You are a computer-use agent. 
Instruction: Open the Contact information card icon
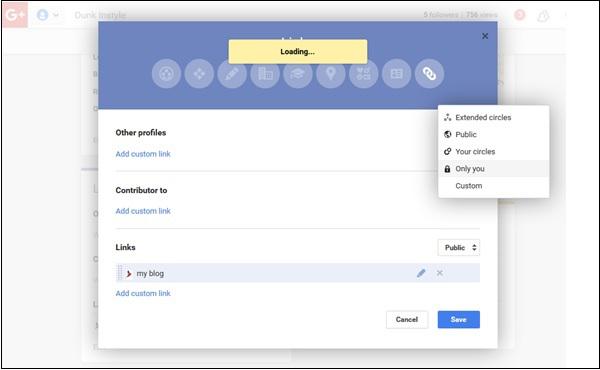click(396, 73)
